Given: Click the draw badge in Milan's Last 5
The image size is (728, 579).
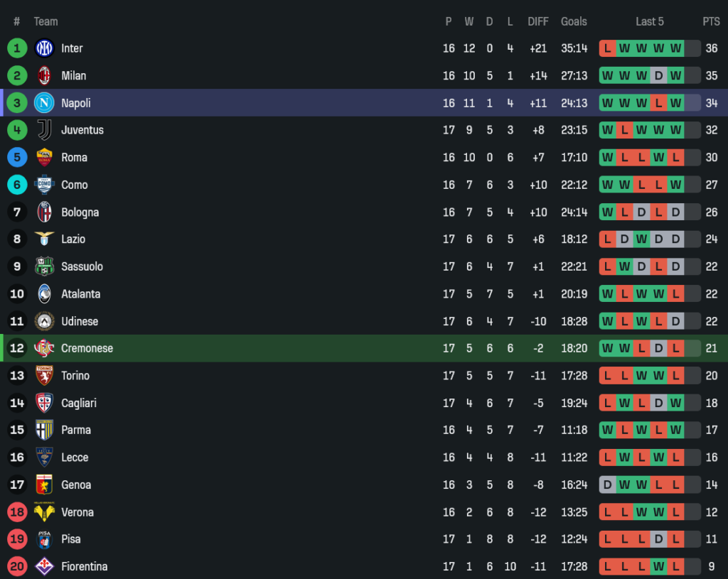Looking at the screenshot, I should pyautogui.click(x=659, y=75).
